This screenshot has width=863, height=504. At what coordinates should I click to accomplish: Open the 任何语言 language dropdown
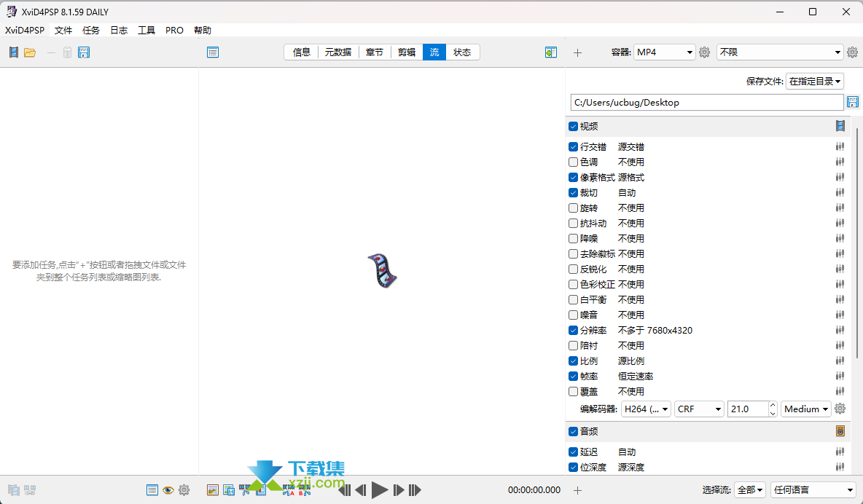tap(813, 489)
